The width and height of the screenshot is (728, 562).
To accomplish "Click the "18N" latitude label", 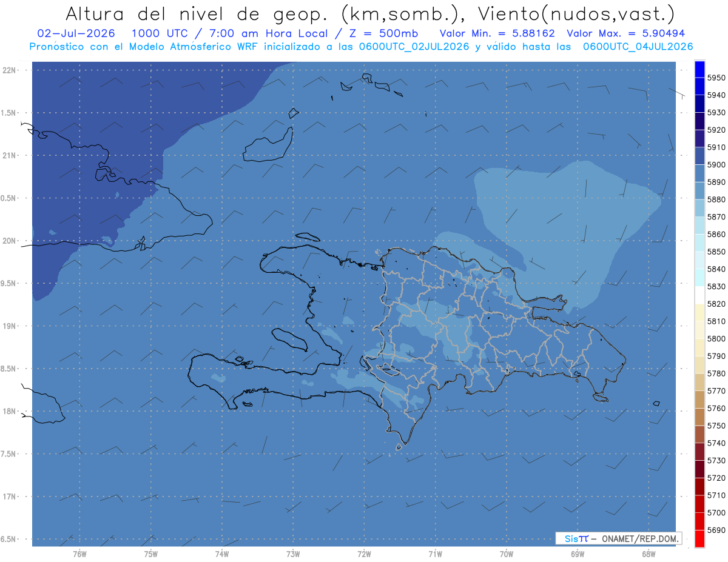I will (x=10, y=411).
